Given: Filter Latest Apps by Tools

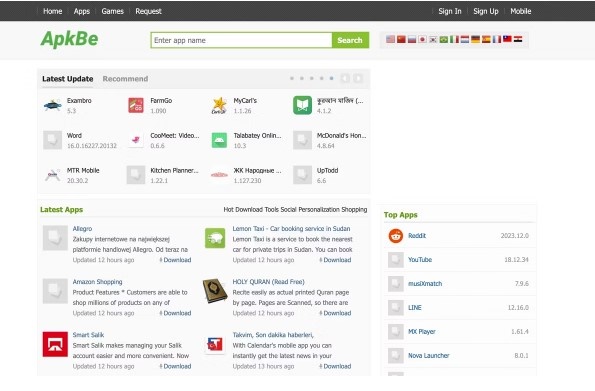Looking at the screenshot, I should (x=272, y=210).
